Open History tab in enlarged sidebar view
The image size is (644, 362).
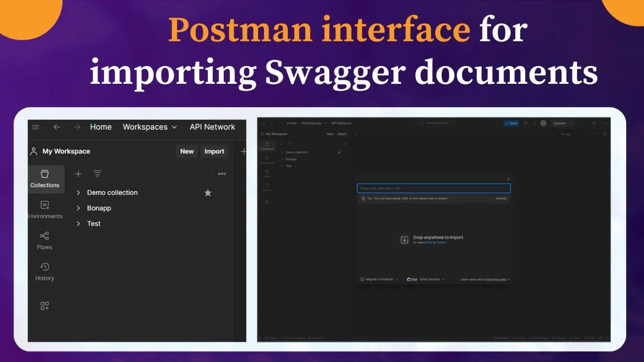pyautogui.click(x=45, y=271)
